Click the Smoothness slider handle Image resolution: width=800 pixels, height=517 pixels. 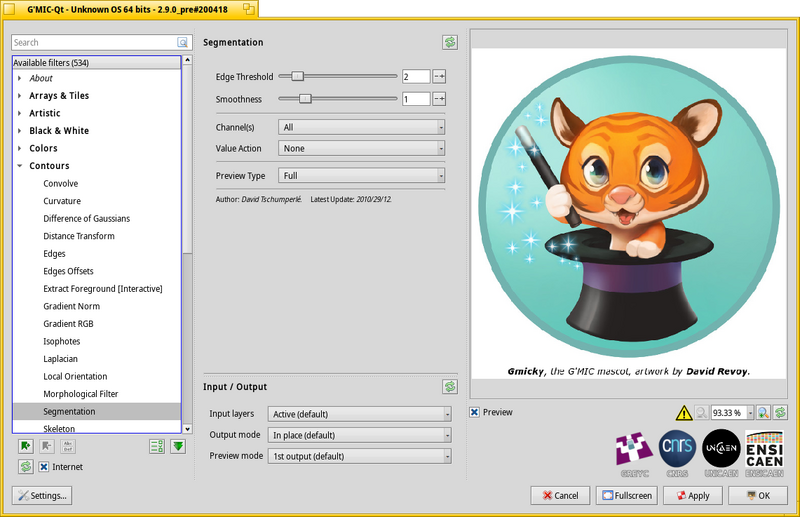305,99
